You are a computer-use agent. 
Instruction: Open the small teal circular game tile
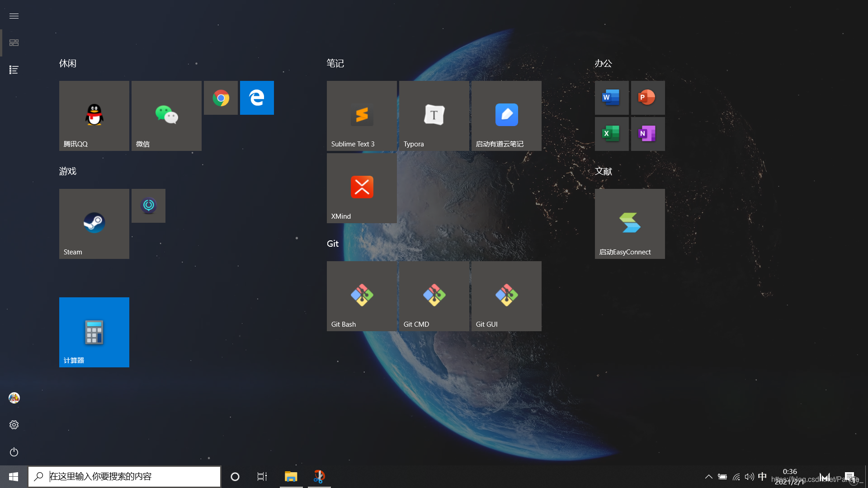pyautogui.click(x=148, y=206)
